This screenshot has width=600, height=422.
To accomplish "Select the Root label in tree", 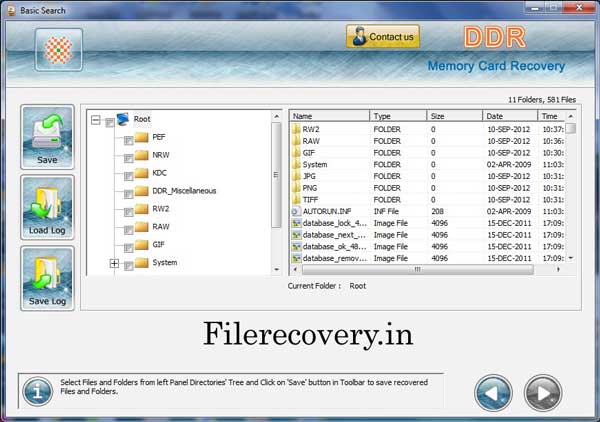I will tap(142, 119).
